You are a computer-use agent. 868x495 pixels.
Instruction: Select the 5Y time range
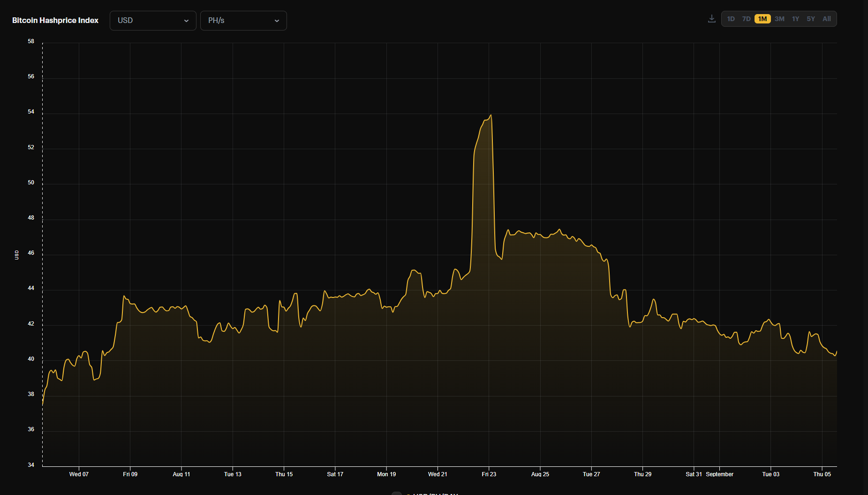point(811,19)
